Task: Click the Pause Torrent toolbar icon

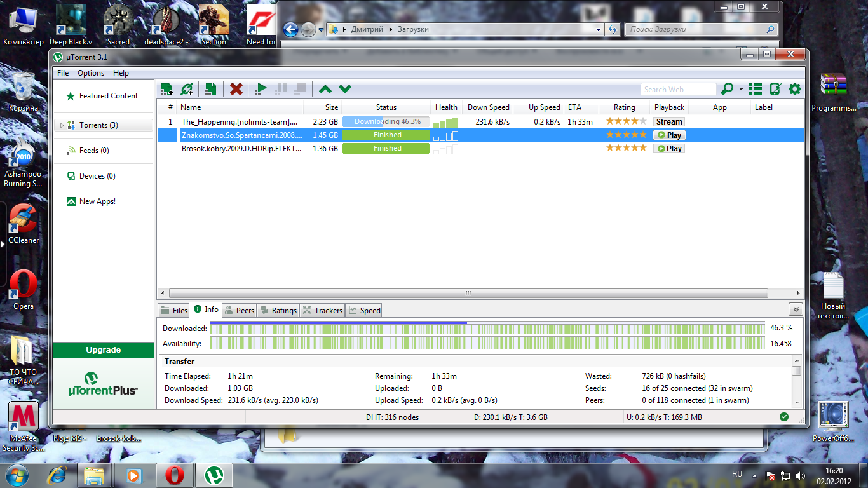Action: pos(280,89)
